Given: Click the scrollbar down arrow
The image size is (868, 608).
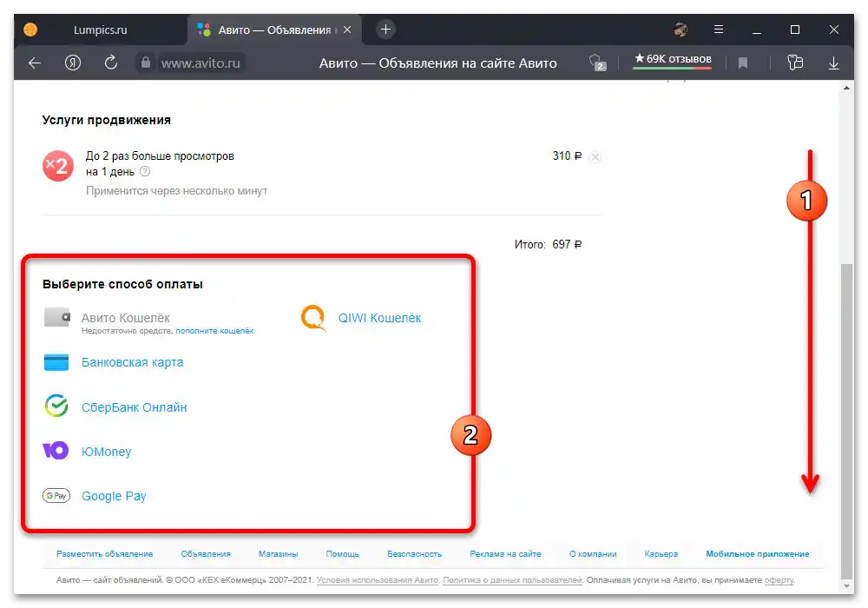Looking at the screenshot, I should tap(846, 585).
